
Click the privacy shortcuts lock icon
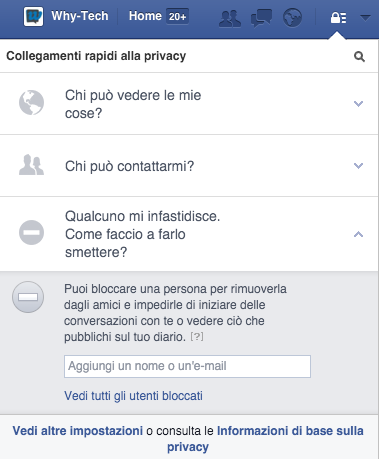(338, 18)
